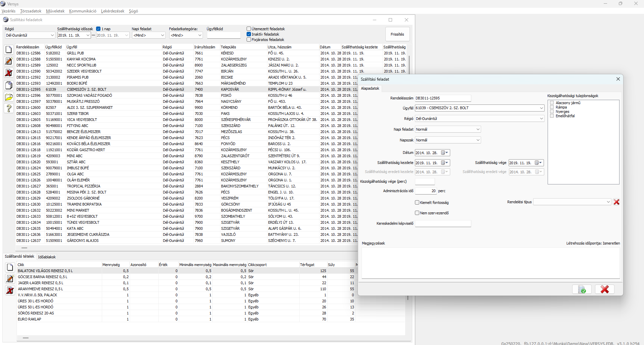Save the task with green checkmark icon
This screenshot has height=345, width=644.
582,289
